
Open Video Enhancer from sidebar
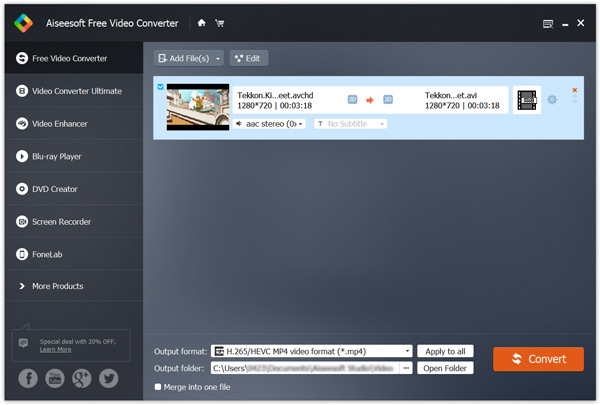(x=74, y=124)
